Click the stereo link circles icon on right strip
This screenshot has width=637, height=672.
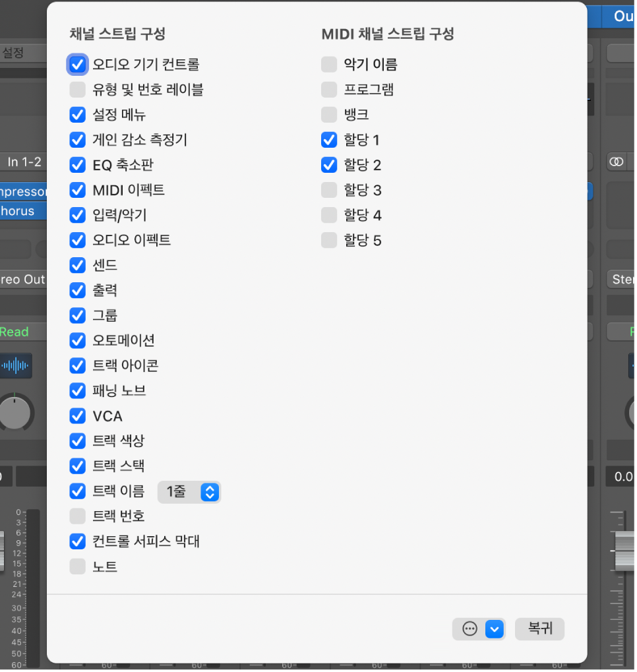(617, 162)
